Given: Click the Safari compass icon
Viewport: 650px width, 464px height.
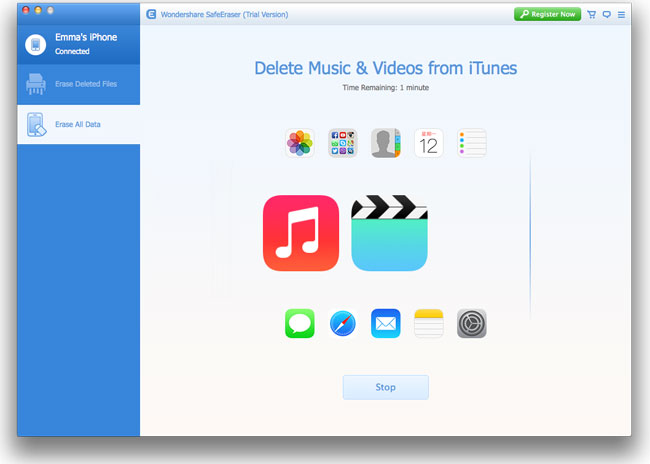Looking at the screenshot, I should [343, 323].
